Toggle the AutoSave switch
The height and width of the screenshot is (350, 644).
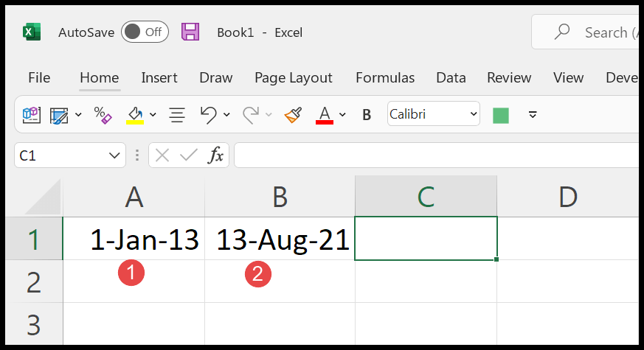[145, 32]
